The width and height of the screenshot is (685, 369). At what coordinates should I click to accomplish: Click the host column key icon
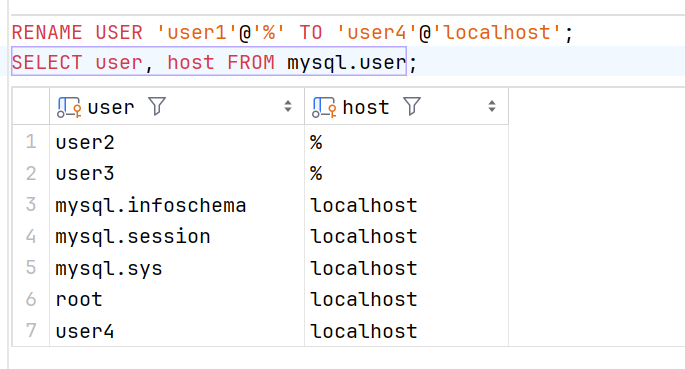tap(324, 107)
